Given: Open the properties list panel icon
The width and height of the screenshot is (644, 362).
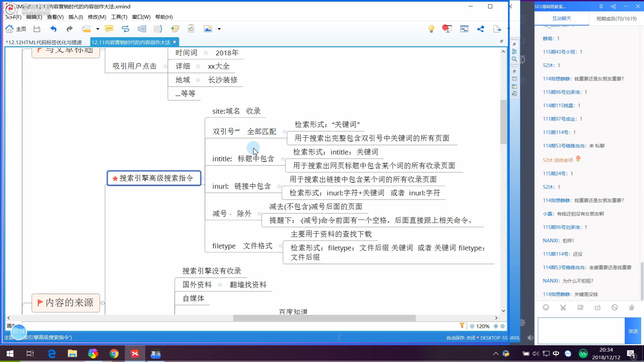Looking at the screenshot, I should tap(514, 79).
